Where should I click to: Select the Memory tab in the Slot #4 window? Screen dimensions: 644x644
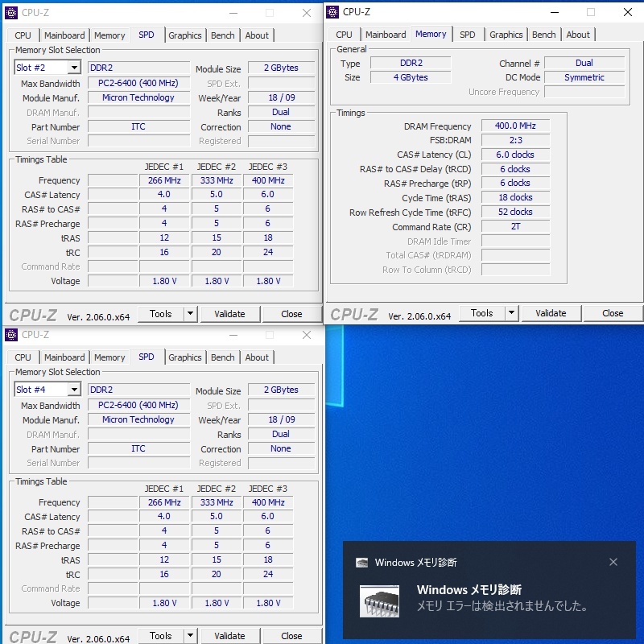pyautogui.click(x=109, y=357)
